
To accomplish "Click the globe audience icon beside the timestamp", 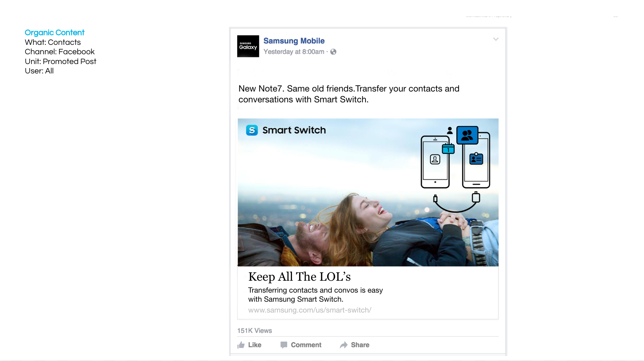I will point(333,52).
